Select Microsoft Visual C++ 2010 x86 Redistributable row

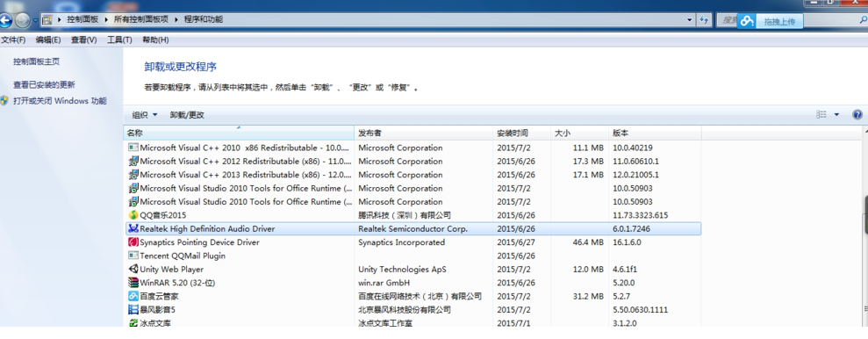[413, 148]
